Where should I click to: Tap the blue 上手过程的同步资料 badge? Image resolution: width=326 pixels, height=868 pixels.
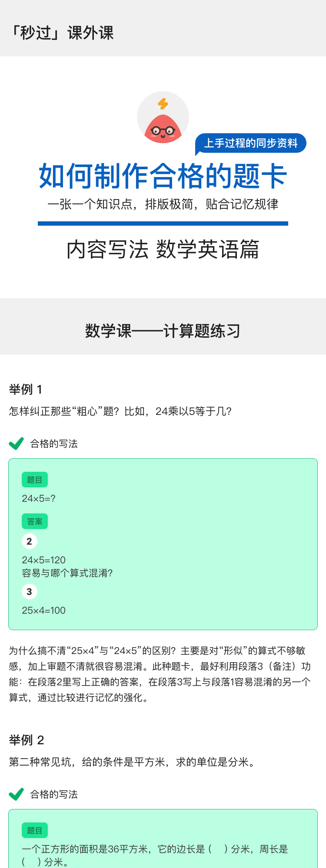click(x=251, y=143)
